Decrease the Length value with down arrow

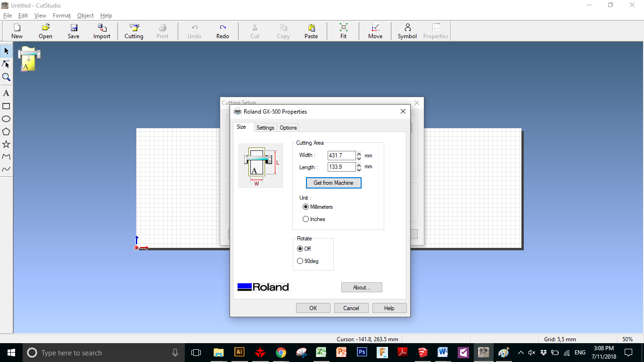coord(359,169)
